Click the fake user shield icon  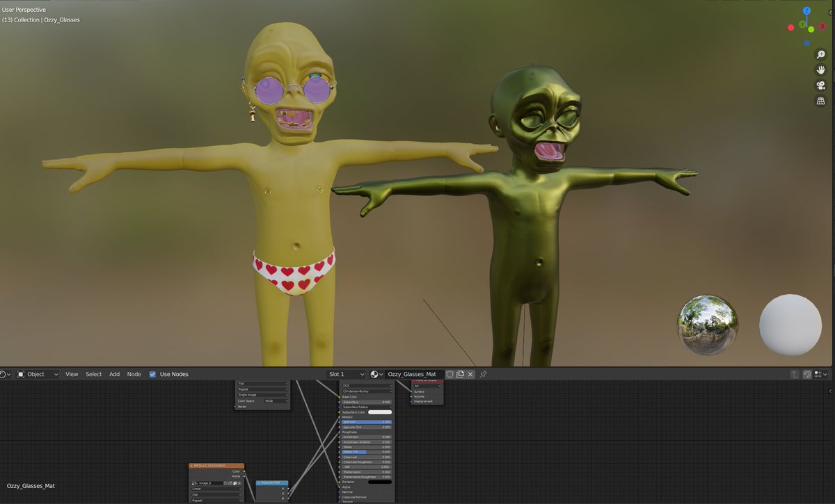point(450,374)
